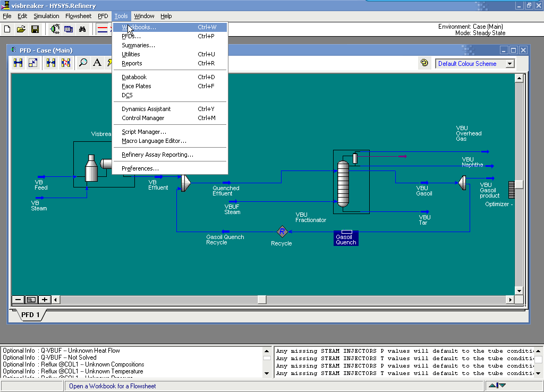Open the File menu
The height and width of the screenshot is (392, 544).
tap(7, 16)
